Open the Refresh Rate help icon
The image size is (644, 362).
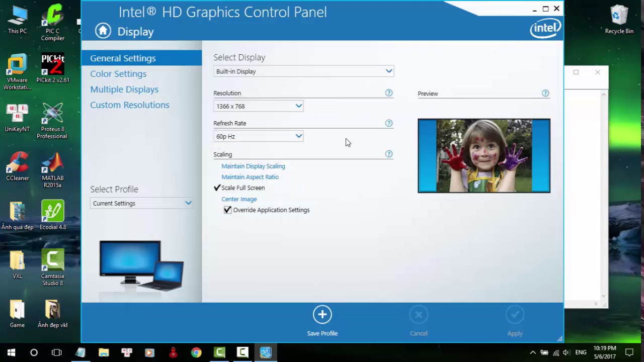(x=388, y=123)
